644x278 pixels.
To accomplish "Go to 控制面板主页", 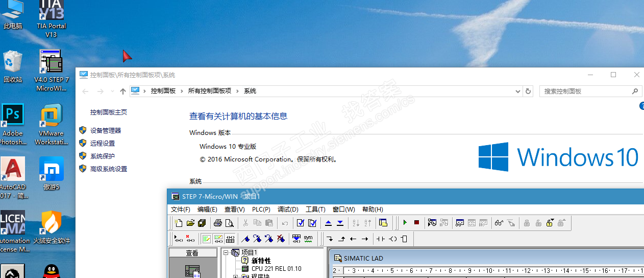I will pyautogui.click(x=109, y=112).
